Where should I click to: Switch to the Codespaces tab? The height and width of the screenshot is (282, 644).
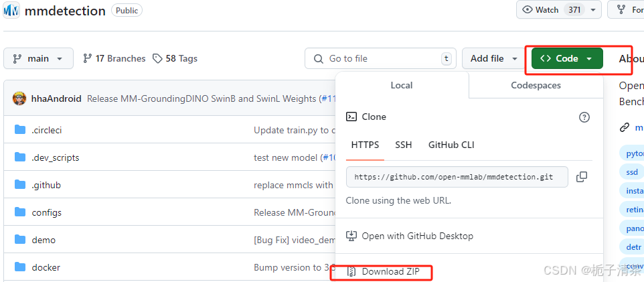click(536, 85)
